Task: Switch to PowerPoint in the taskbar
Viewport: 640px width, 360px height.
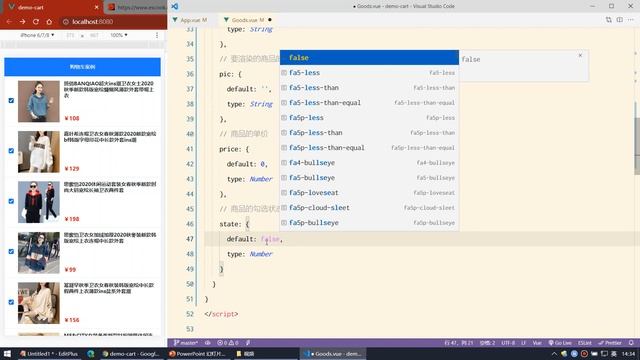Action: 198,353
